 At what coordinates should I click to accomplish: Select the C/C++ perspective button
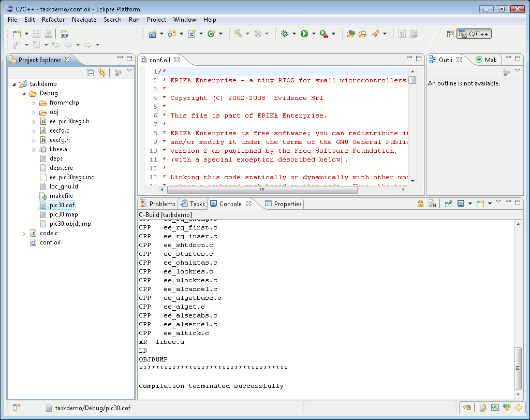474,34
